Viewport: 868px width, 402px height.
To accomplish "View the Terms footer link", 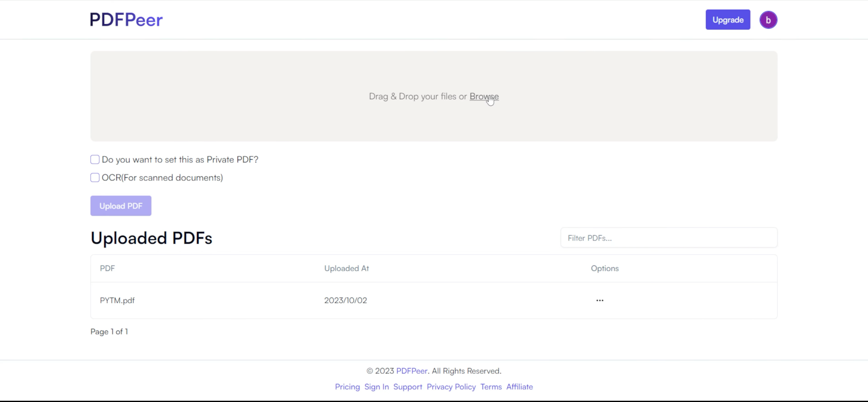I will 491,387.
